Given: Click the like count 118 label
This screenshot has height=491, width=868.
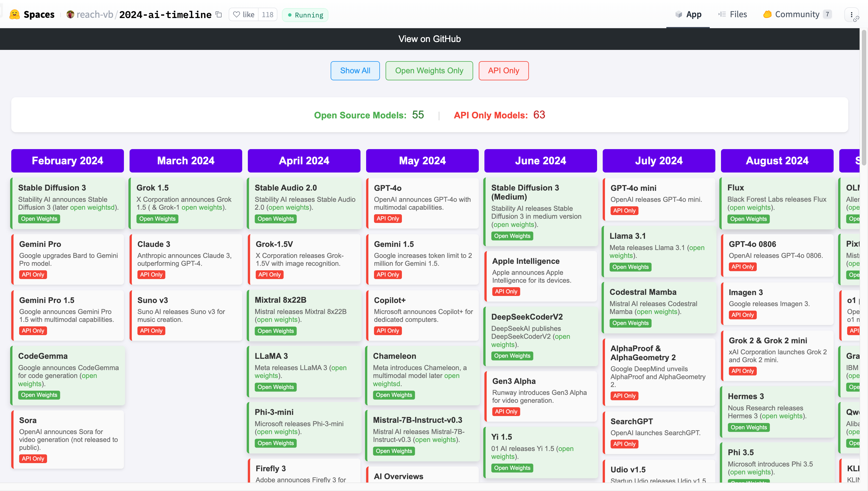Looking at the screenshot, I should (x=268, y=14).
